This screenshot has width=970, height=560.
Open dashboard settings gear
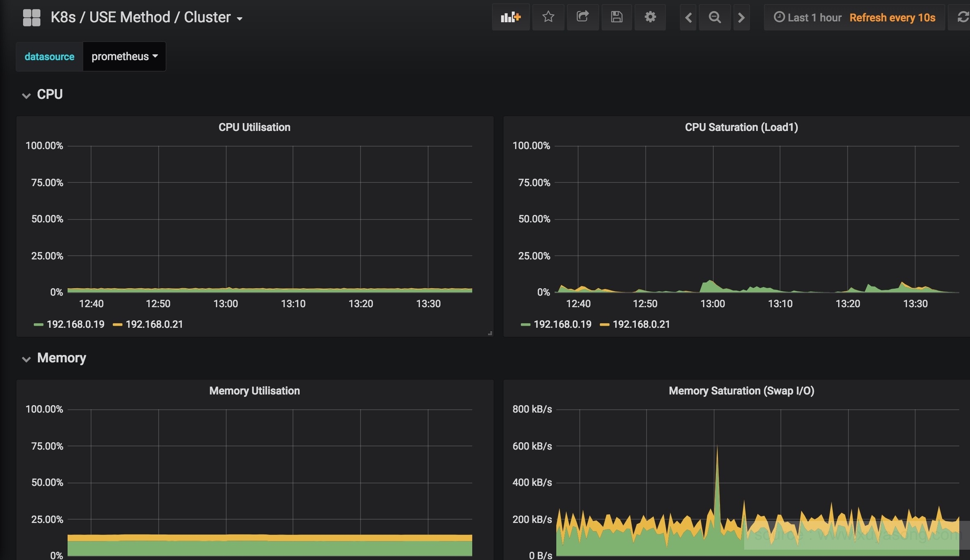click(650, 17)
